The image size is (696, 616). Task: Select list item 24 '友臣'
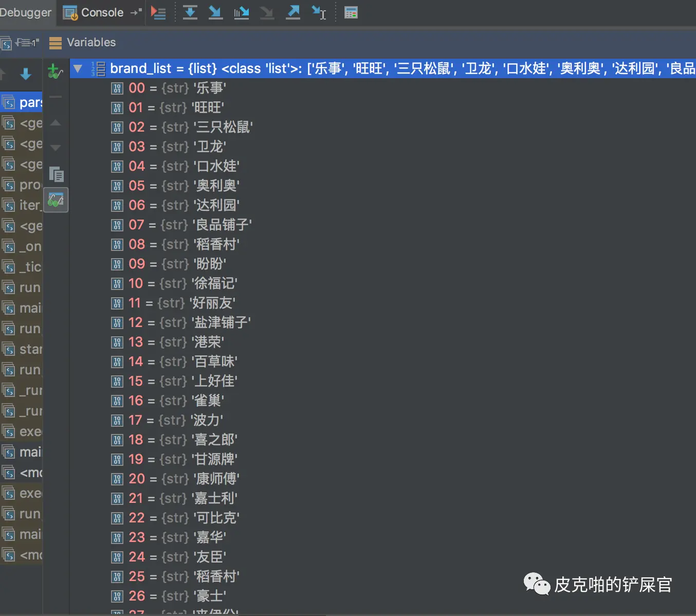(382, 557)
